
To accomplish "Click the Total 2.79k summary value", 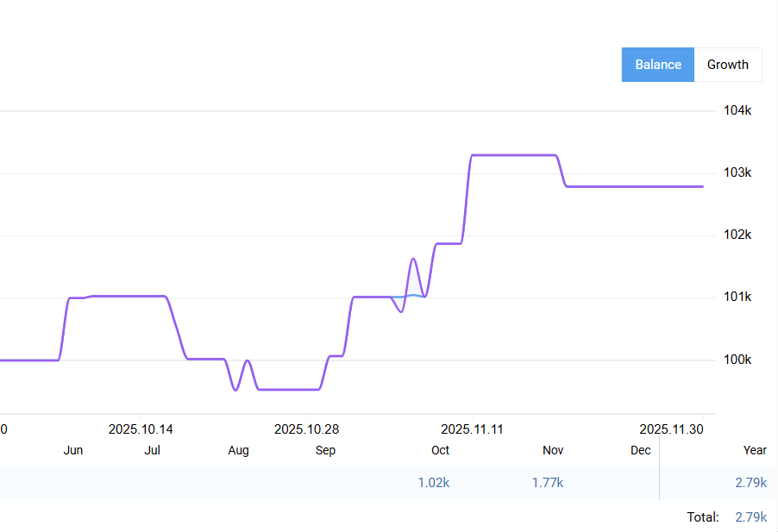I will 750,517.
